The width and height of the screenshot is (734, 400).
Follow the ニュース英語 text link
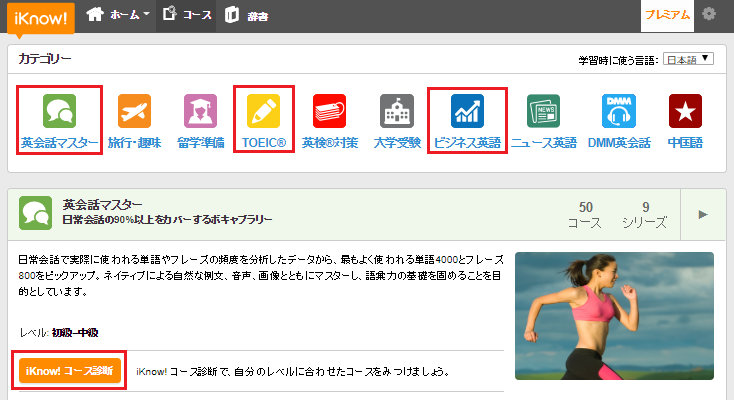(543, 142)
